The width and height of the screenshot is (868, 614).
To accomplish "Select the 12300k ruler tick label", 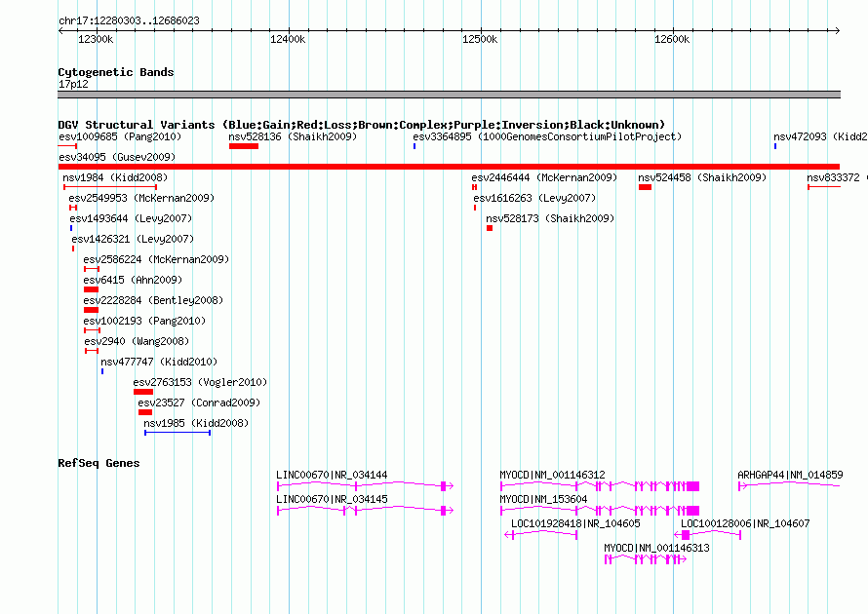I will pos(96,39).
